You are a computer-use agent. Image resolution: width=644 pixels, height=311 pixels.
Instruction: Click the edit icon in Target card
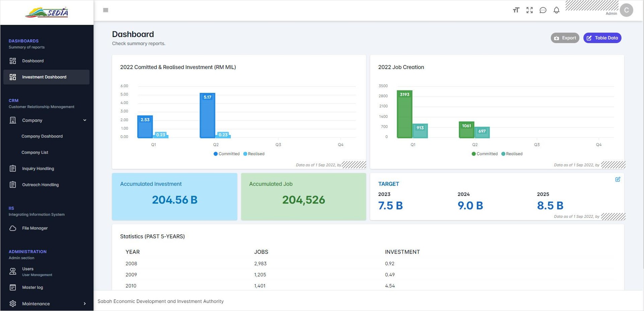618,179
